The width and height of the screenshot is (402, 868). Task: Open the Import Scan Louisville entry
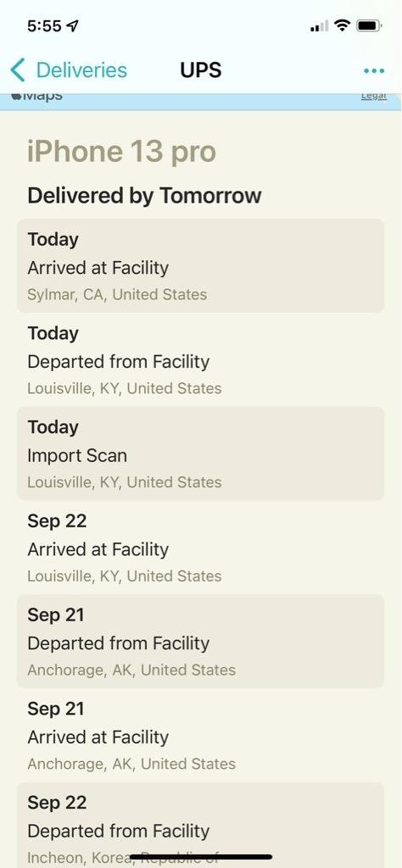[200, 453]
